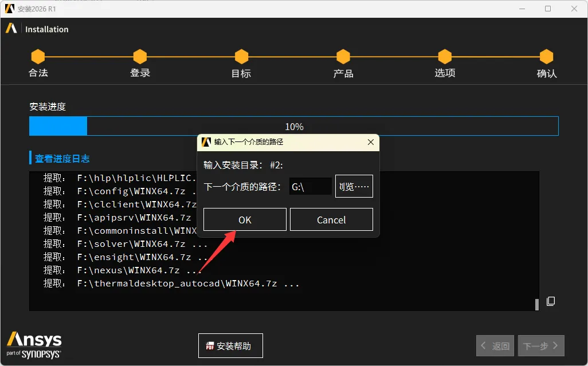This screenshot has height=366, width=588.
Task: Click the 安装进度 label
Action: point(48,107)
